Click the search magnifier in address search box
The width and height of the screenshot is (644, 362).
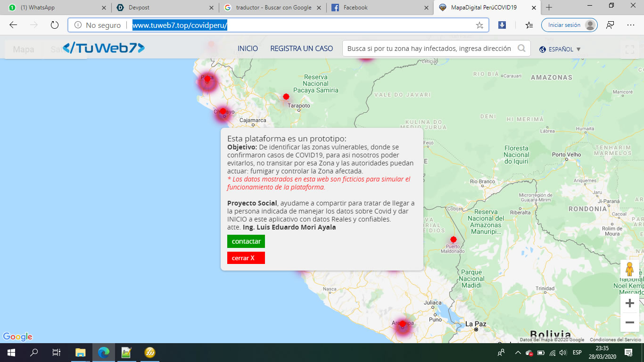[x=521, y=48]
